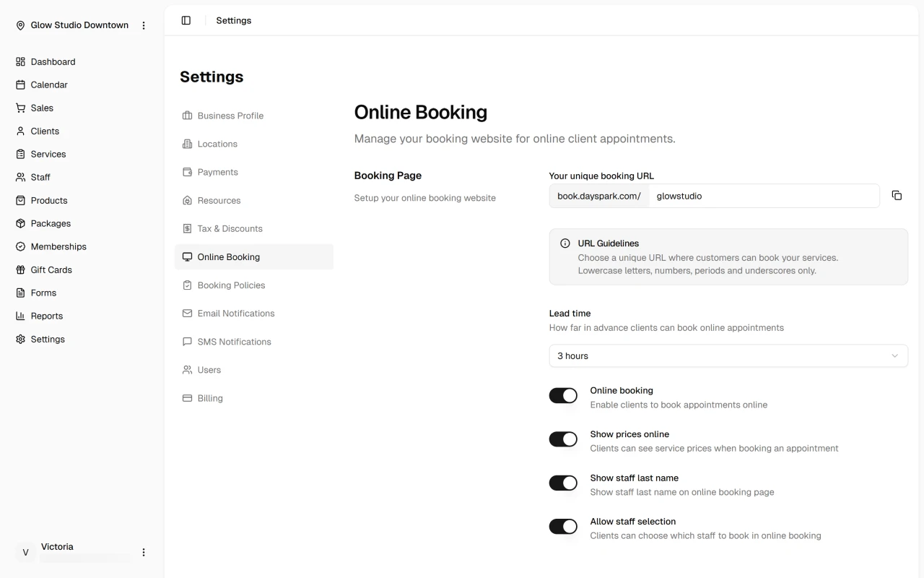
Task: Toggle the Show staff last name switch
Action: 563,483
